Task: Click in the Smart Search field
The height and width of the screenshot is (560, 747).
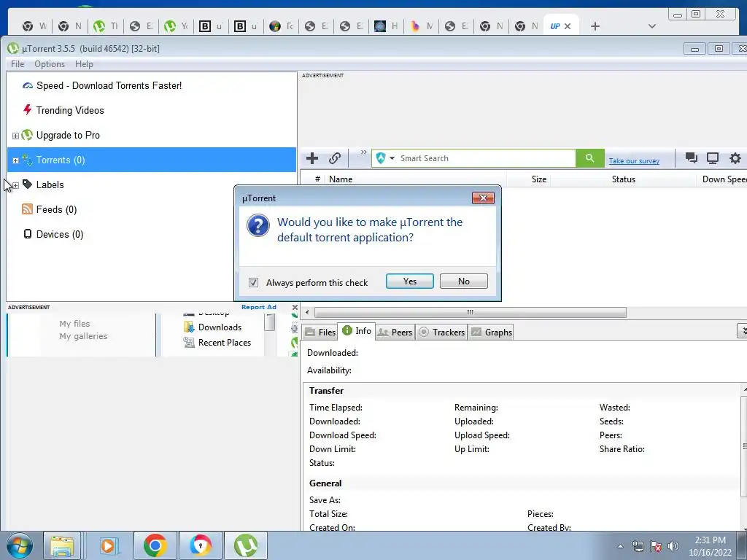Action: click(x=487, y=158)
